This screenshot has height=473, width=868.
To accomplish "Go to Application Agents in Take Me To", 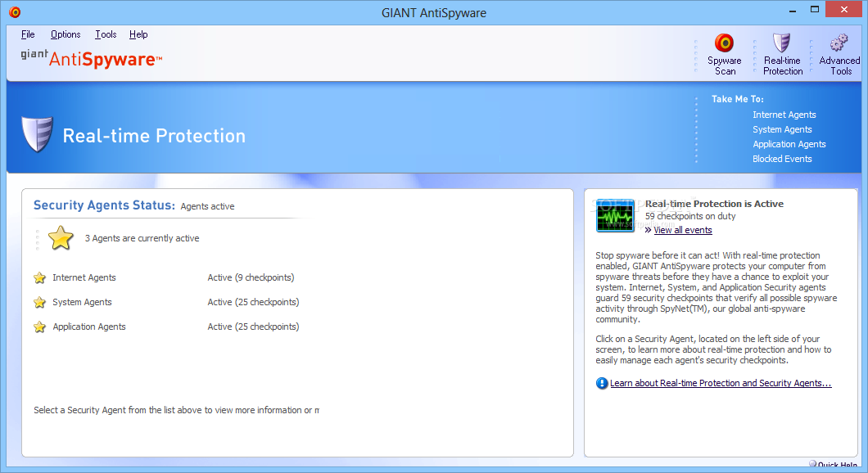I will point(789,144).
